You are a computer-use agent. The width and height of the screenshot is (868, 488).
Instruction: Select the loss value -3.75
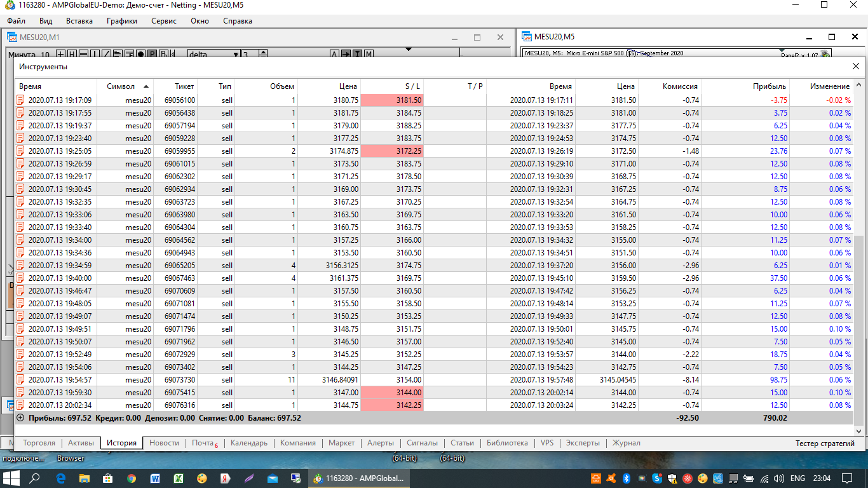(x=778, y=100)
